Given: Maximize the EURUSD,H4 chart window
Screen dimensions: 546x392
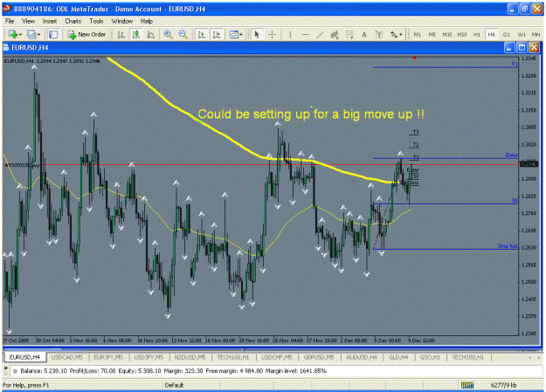Looking at the screenshot, I should tap(522, 48).
